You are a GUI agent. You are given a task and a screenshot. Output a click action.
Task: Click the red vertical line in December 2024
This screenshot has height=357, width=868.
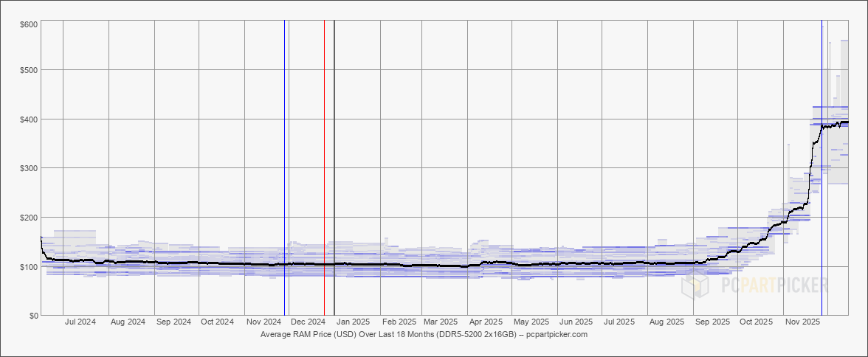pos(325,167)
